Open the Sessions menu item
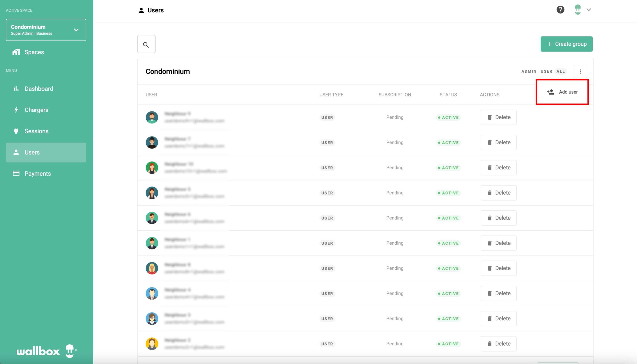 37,131
